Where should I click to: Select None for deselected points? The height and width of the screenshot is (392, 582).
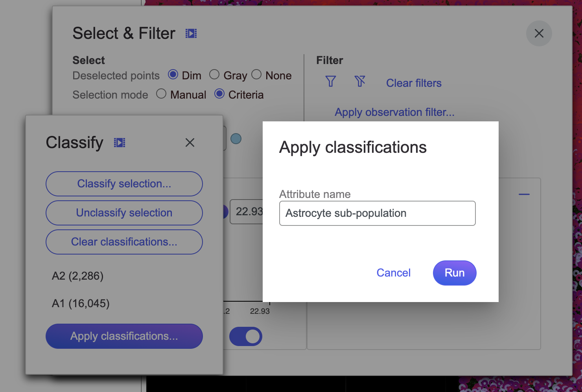point(256,75)
